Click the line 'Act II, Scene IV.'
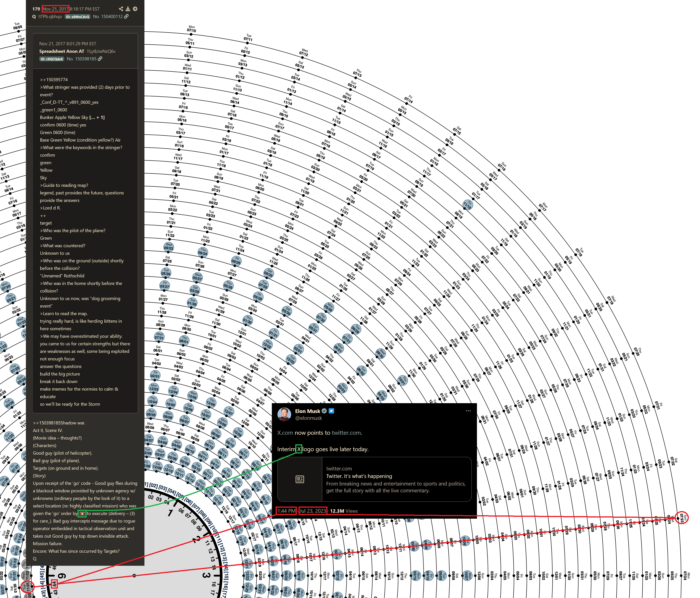700x598 pixels. (48, 430)
